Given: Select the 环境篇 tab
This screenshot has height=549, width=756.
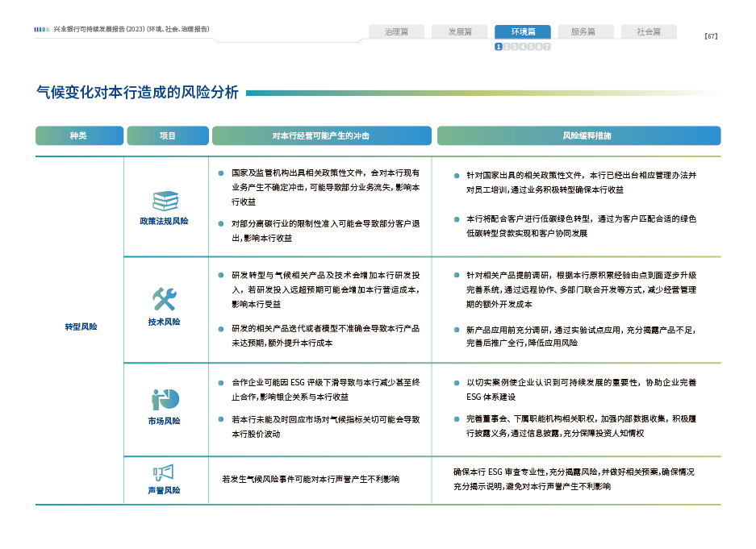Looking at the screenshot, I should (523, 31).
